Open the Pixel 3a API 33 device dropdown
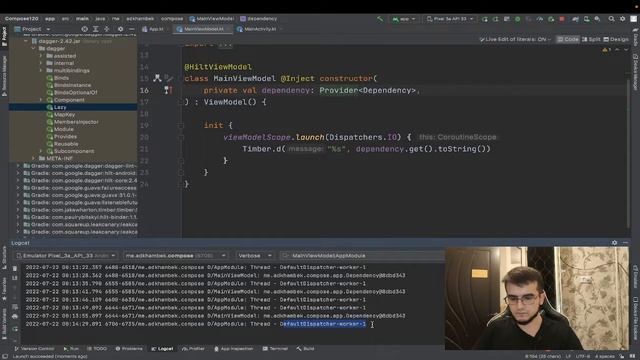The image size is (640, 360). tap(450, 19)
